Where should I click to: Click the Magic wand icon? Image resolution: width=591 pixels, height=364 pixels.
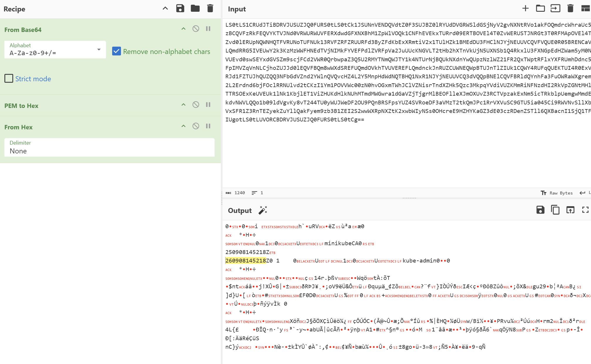263,210
